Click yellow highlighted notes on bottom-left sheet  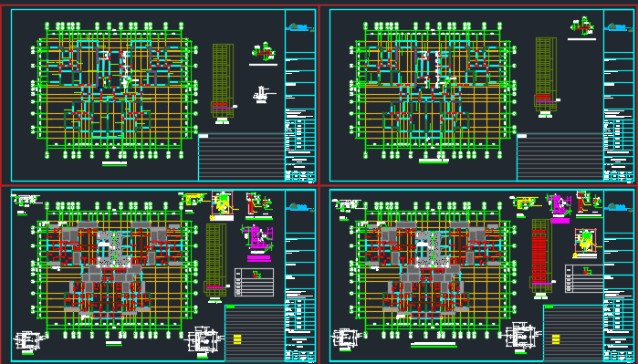[x=237, y=338]
